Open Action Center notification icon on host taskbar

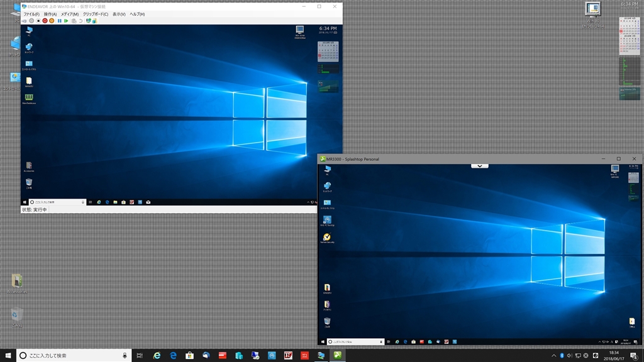634,356
